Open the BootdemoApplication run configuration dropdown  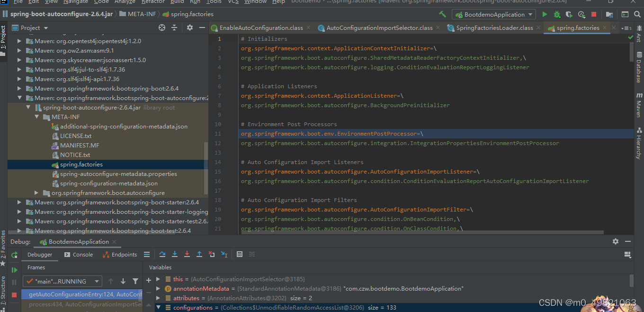tap(494, 14)
